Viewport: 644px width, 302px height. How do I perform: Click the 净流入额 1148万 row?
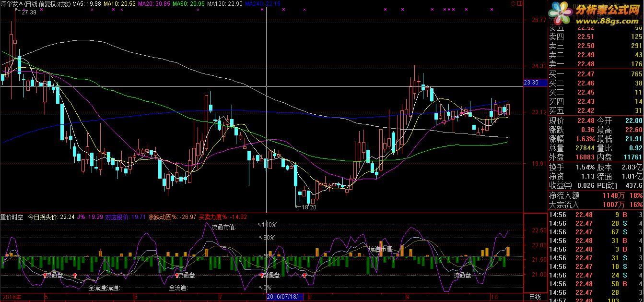pos(595,195)
